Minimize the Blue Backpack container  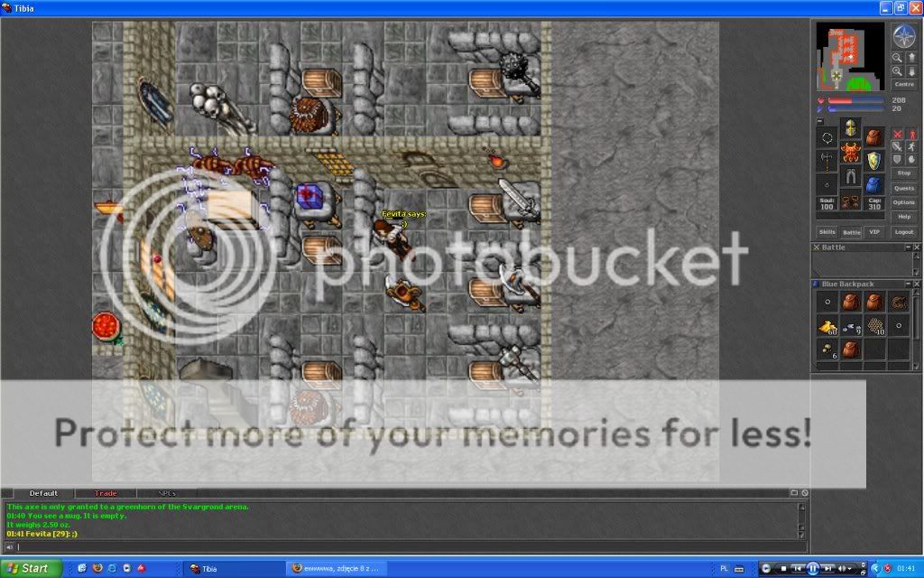pos(908,284)
